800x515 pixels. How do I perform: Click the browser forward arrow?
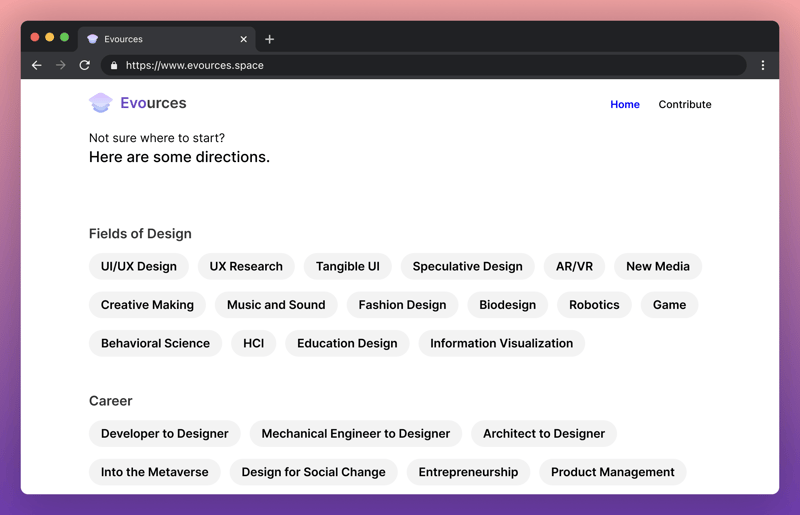click(61, 65)
